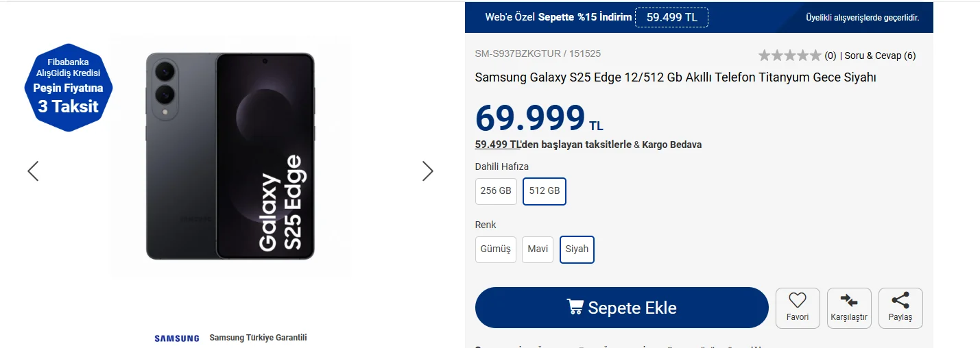Image resolution: width=980 pixels, height=348 pixels.
Task: Click Fibabanka 3 Taksit badge
Action: click(x=68, y=87)
